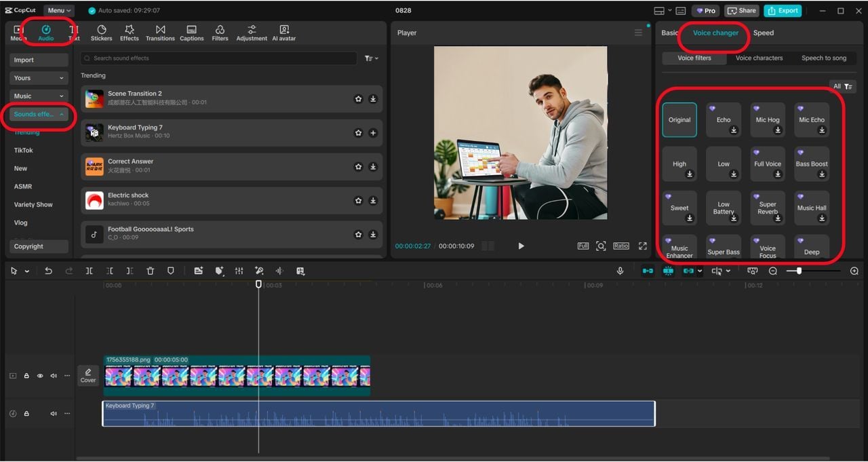Open the Captions panel
Screen dimensions: 868x462
pos(191,33)
